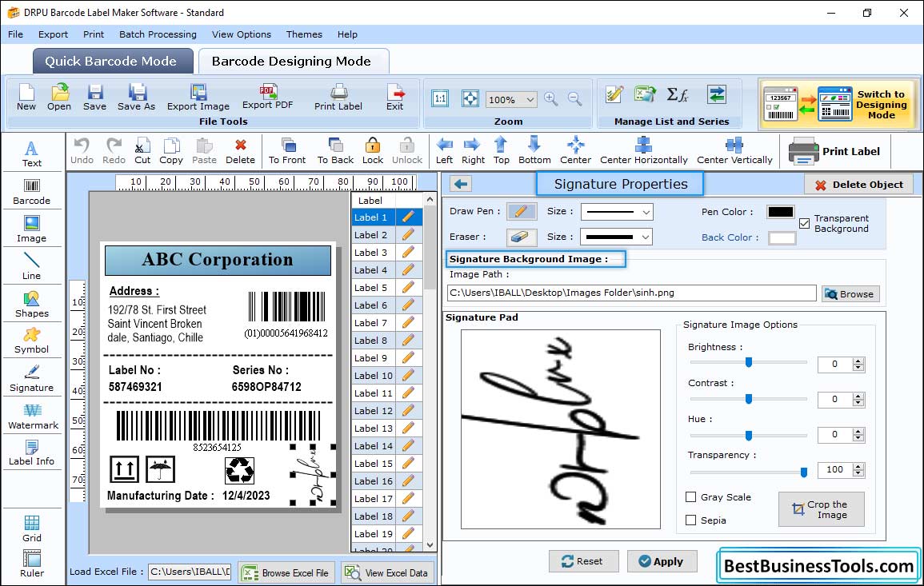
Task: Enable the Gray Scale checkbox
Action: click(x=690, y=497)
